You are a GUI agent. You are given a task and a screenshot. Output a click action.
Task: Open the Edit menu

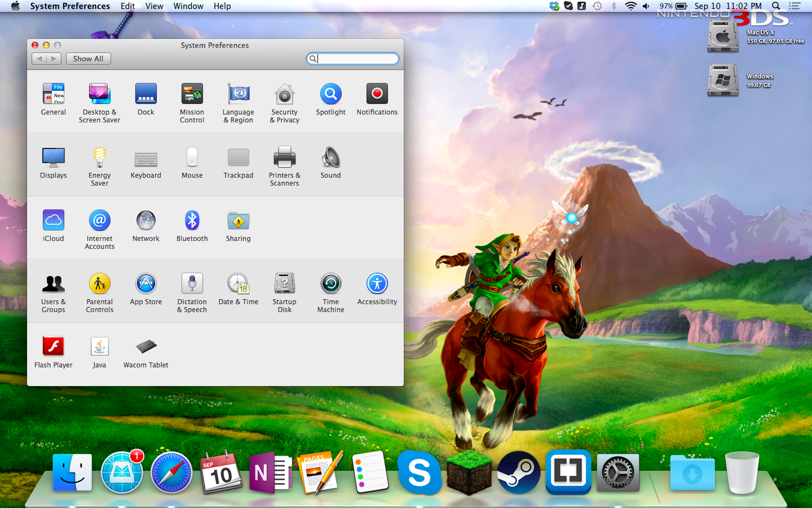128,6
